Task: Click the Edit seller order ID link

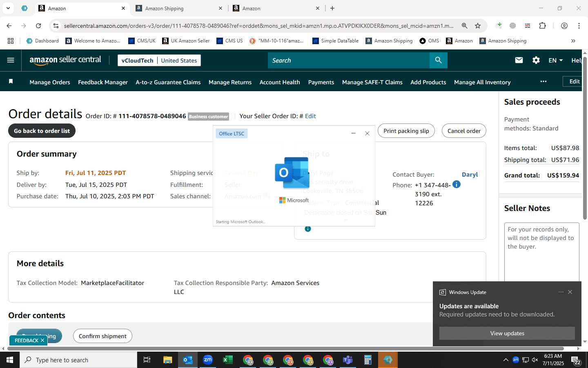Action: click(x=310, y=116)
